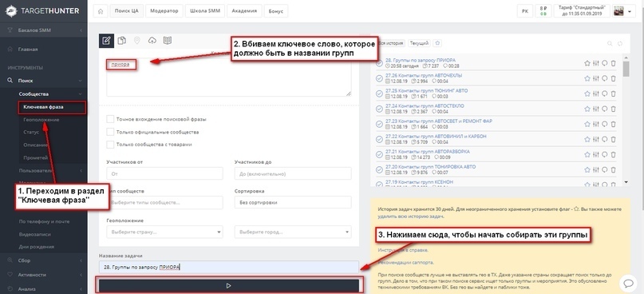Enable Только официальные сообщества checkbox
The height and width of the screenshot is (294, 644).
point(110,132)
